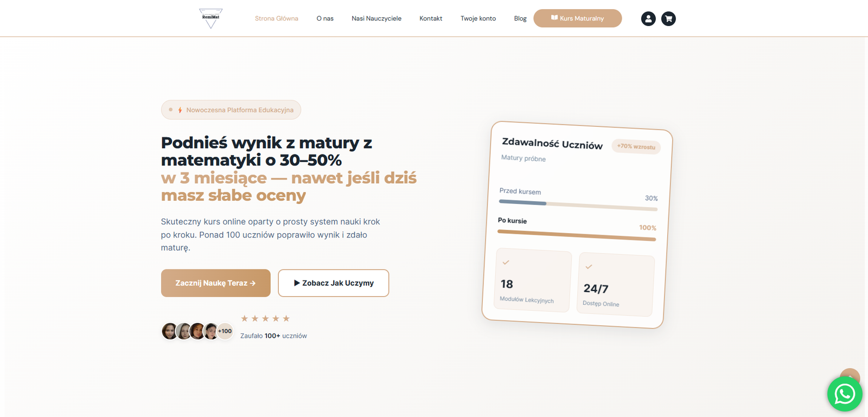Screen dimensions: 868x417
Task: Open Twoje konto menu link
Action: click(478, 18)
